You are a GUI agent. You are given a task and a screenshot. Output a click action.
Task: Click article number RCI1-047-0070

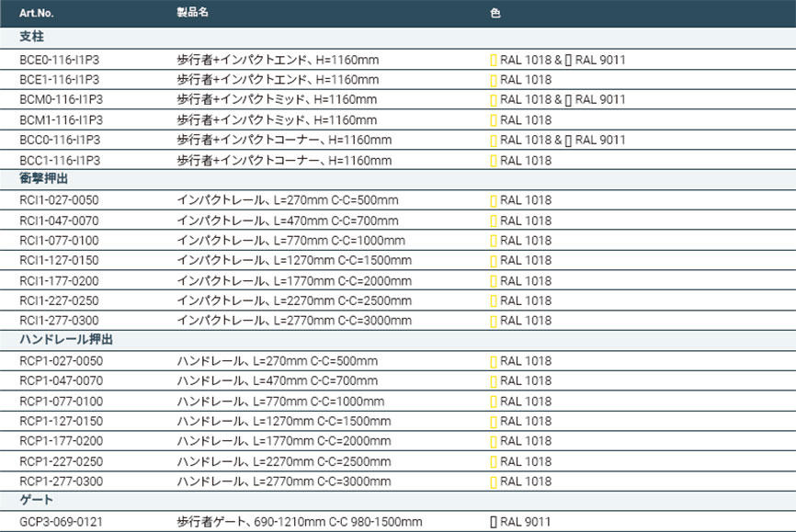tap(59, 221)
